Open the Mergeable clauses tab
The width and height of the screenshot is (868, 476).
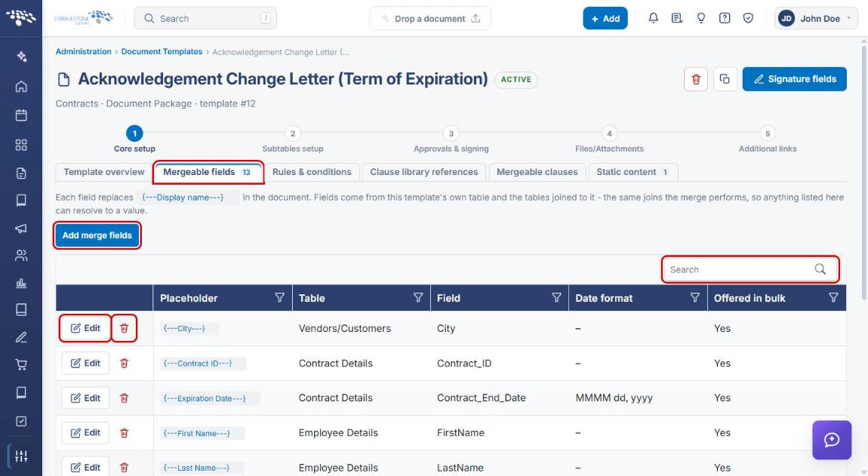537,172
